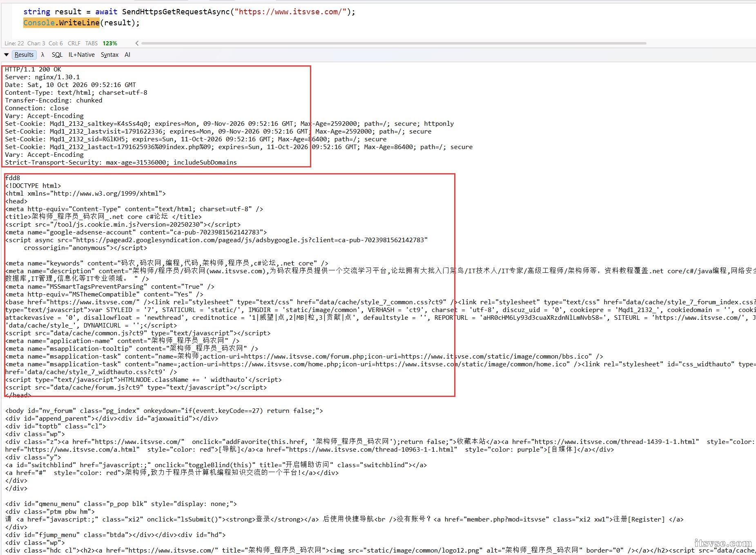Open the AI tab

(127, 55)
